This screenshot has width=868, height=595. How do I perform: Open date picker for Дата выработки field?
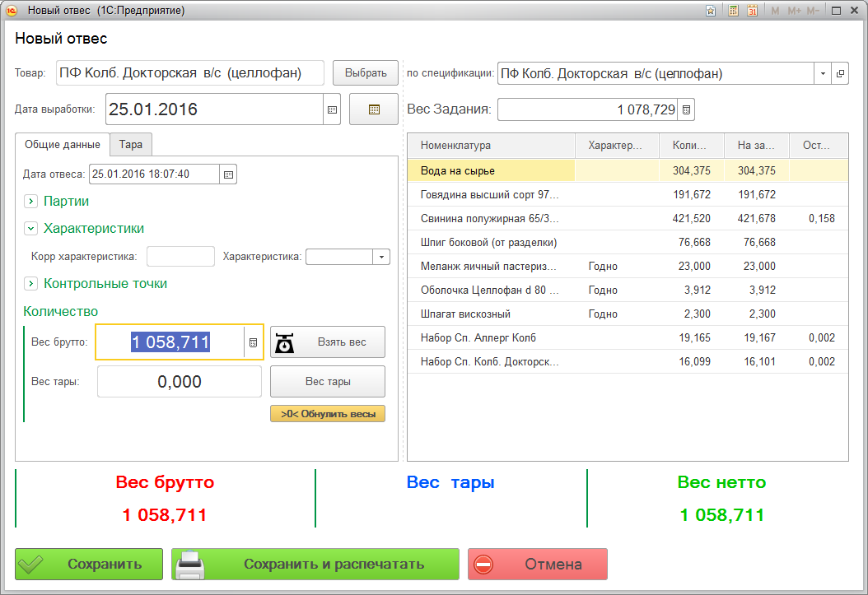[332, 109]
